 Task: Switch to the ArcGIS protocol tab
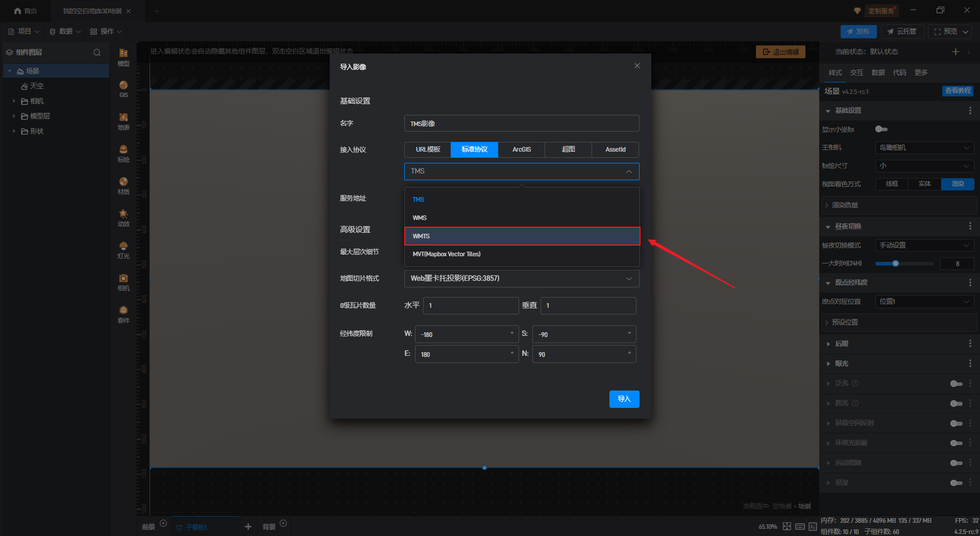click(521, 150)
